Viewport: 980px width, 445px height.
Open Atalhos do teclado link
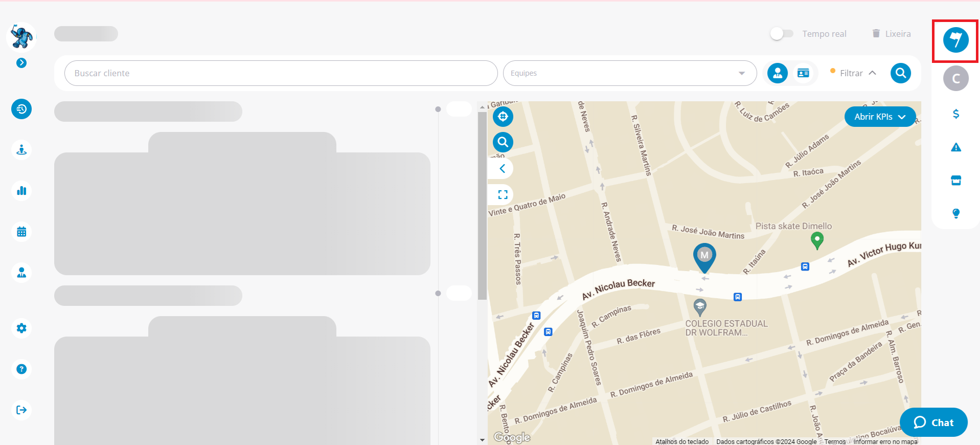tap(682, 441)
